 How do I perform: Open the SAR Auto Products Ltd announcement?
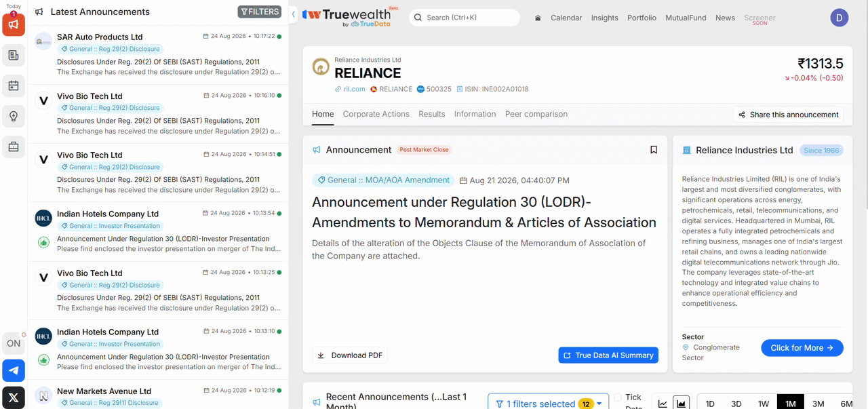coord(158,54)
